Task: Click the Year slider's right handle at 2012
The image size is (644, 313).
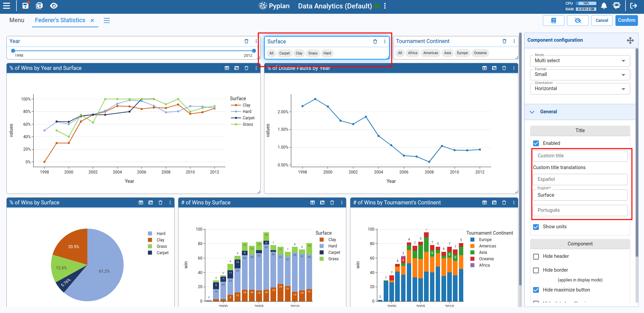Action: click(x=254, y=51)
